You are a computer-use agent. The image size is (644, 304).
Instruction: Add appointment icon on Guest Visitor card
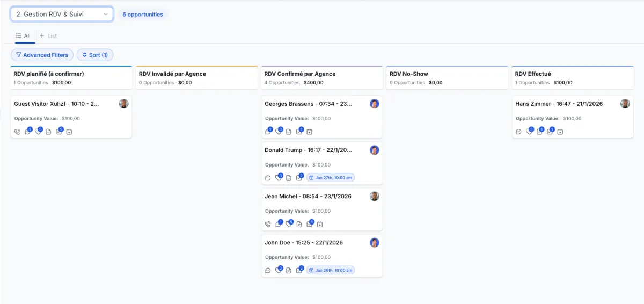(69, 132)
